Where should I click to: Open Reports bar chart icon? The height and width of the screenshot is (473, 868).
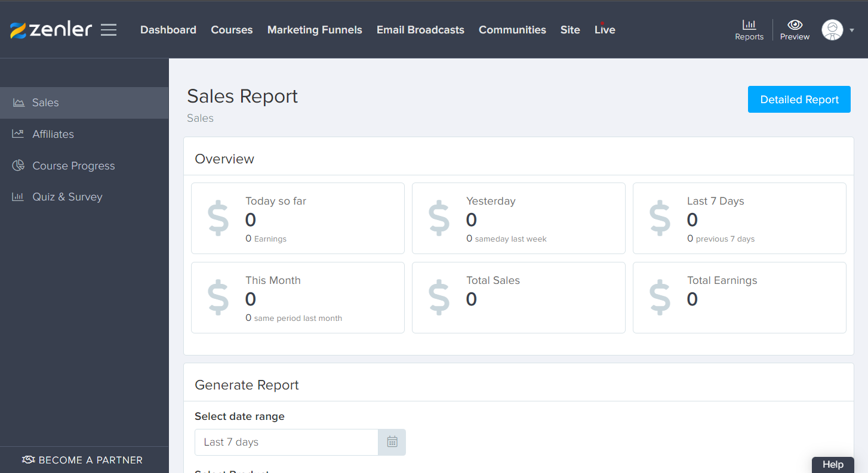[749, 24]
